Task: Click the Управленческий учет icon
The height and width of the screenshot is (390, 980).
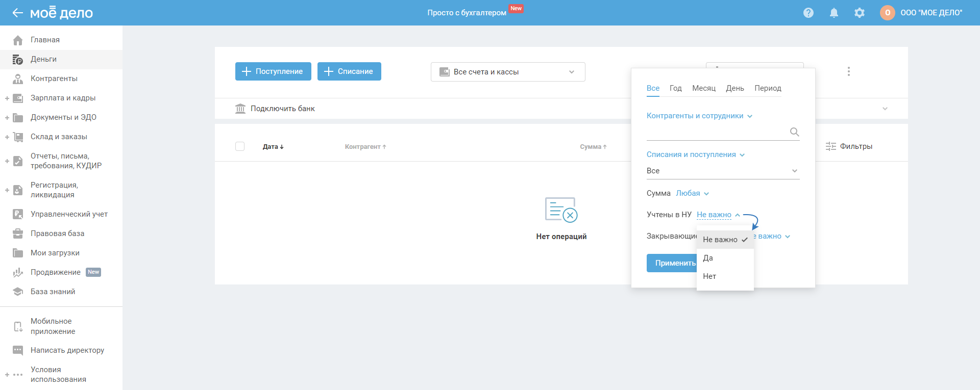Action: point(18,214)
